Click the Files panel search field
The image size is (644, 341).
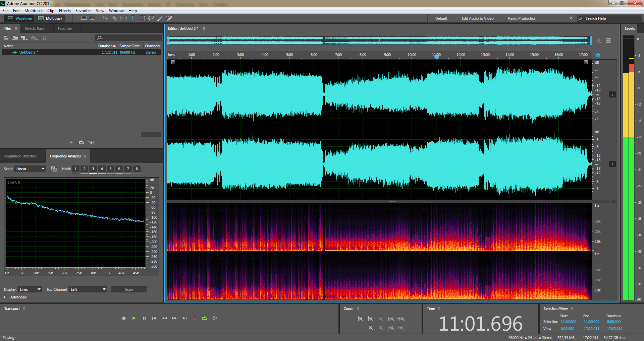coord(128,38)
